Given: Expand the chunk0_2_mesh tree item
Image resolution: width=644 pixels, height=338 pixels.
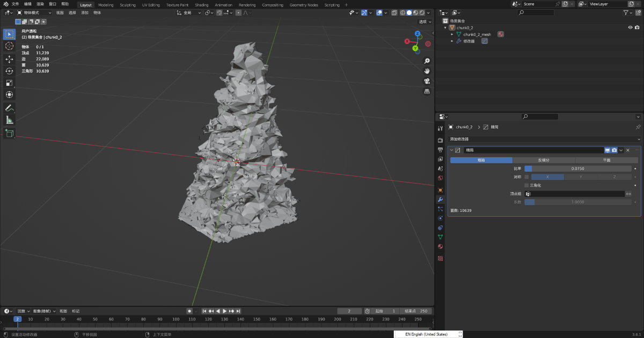Looking at the screenshot, I should (452, 34).
